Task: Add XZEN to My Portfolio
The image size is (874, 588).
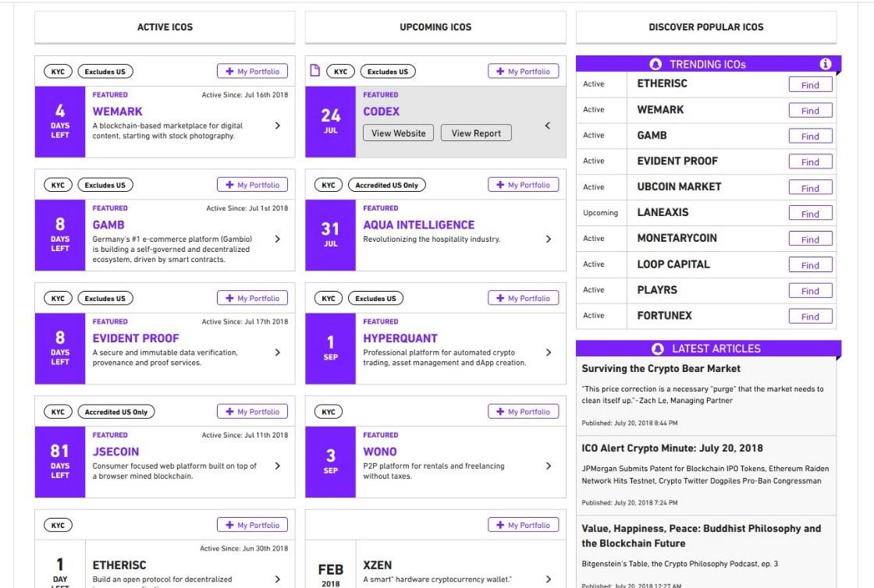Action: click(x=524, y=525)
